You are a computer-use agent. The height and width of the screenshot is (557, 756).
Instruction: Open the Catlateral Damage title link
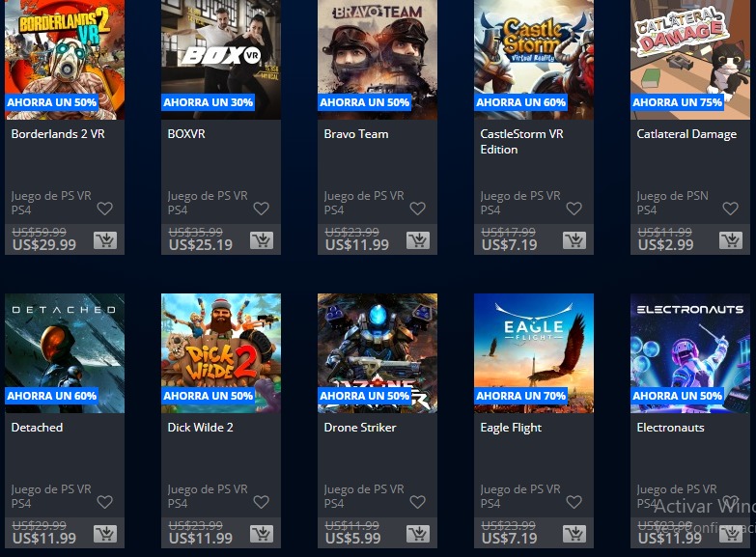point(686,134)
